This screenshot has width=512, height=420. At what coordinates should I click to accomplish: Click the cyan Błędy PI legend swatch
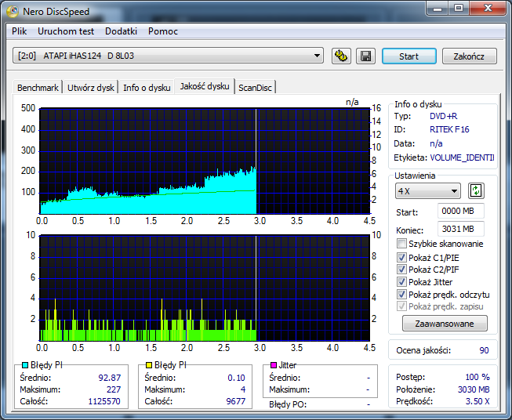pos(25,365)
